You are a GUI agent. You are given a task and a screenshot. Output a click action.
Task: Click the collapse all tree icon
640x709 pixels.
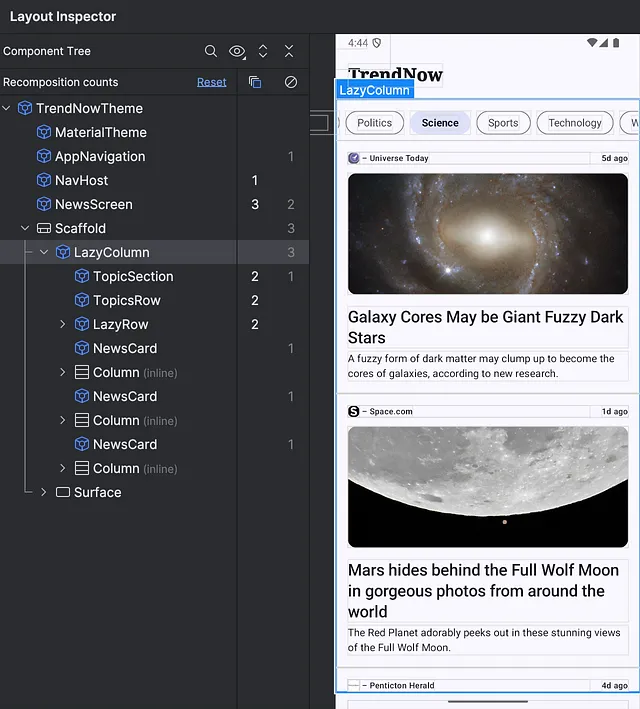tap(289, 51)
